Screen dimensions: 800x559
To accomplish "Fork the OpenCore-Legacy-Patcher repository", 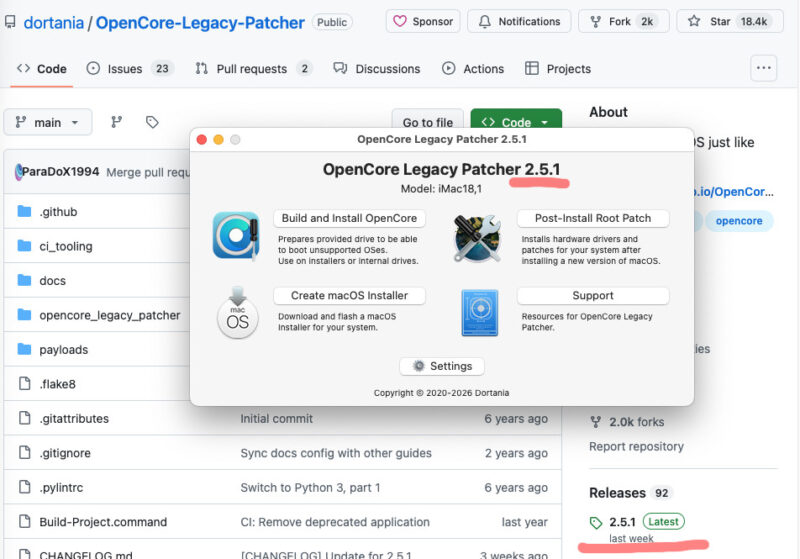I will click(623, 21).
